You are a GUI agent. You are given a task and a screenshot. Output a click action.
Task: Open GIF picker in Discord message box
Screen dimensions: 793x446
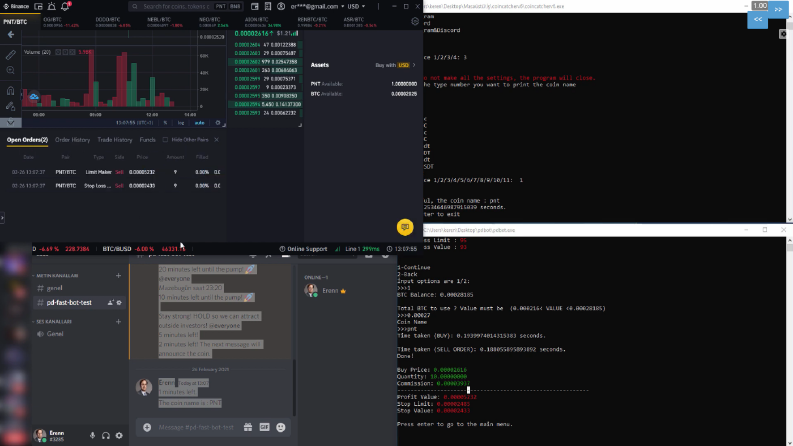[265, 427]
